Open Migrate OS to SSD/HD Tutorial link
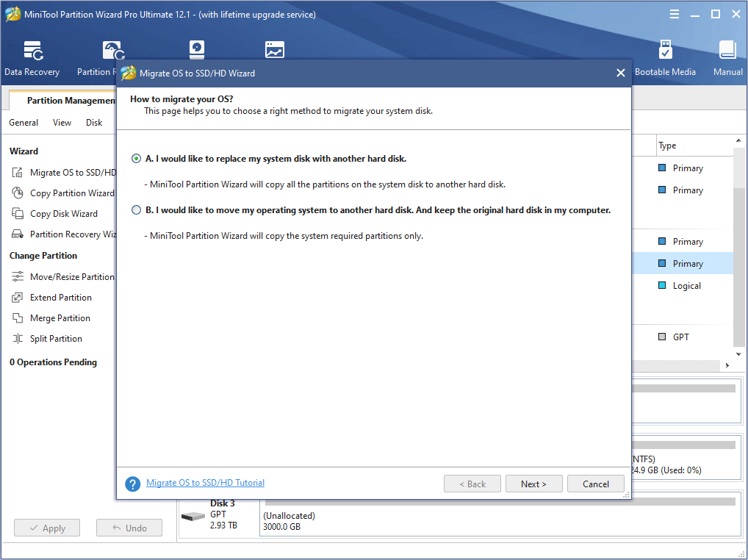The image size is (748, 560). (x=205, y=483)
